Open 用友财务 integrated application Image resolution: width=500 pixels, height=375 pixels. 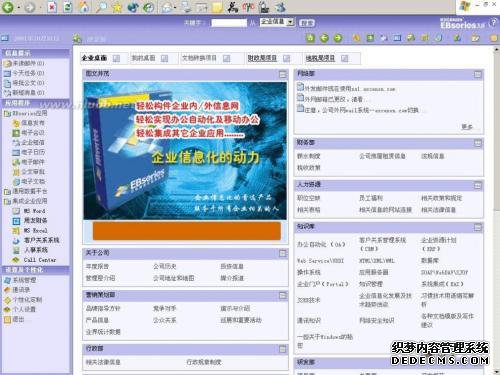click(30, 221)
